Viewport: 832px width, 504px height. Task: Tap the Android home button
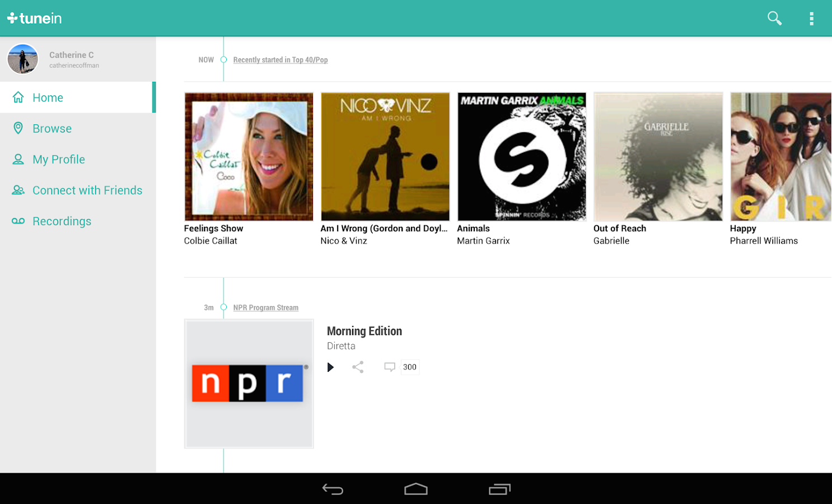(x=416, y=489)
